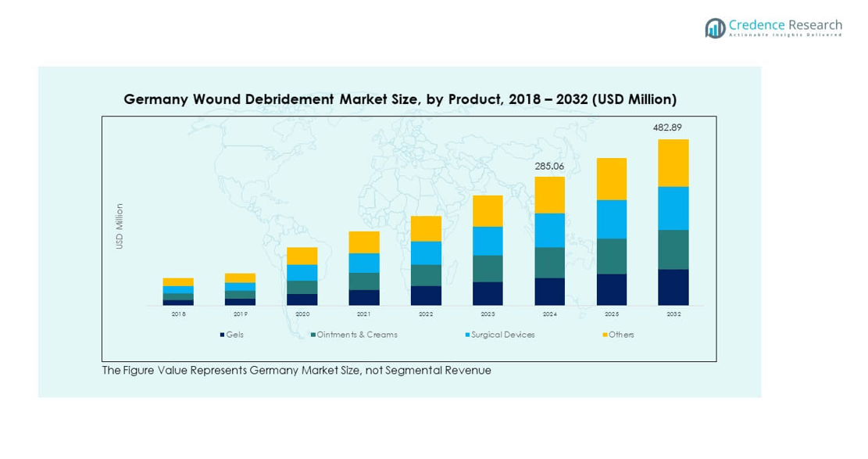The width and height of the screenshot is (868, 459).
Task: Select the 2018 x-axis year label
Action: (178, 314)
